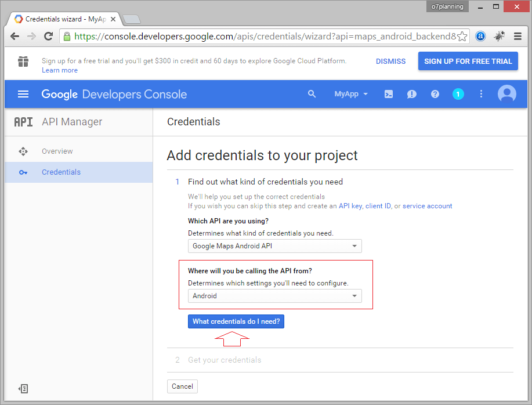Open the three-dot more options menu
The image size is (532, 405).
tap(481, 94)
